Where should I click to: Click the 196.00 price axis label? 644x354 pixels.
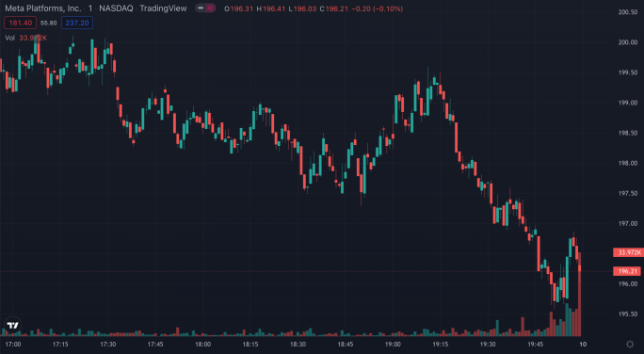click(x=628, y=283)
